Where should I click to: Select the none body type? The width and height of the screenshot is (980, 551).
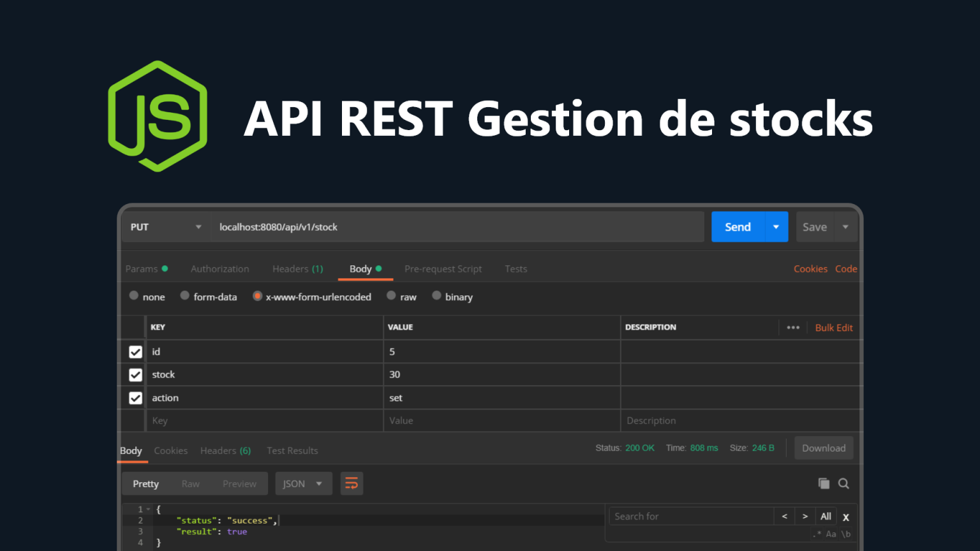[134, 295]
